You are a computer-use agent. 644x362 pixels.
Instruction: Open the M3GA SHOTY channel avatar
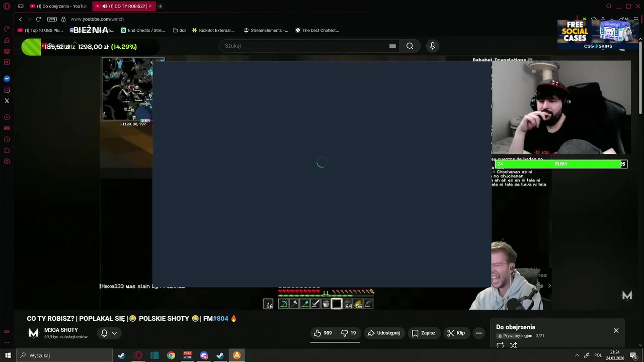[33, 333]
